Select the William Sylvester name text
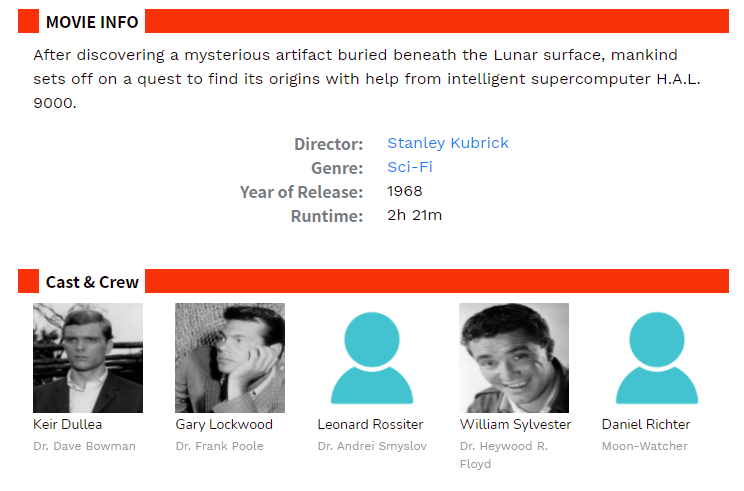The image size is (744, 491). 515,424
